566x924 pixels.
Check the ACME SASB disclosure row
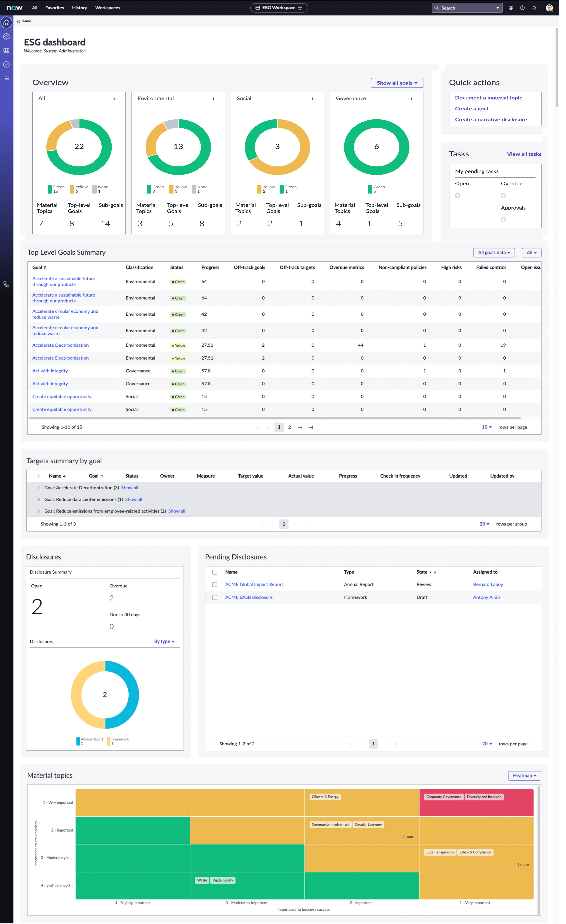point(215,597)
